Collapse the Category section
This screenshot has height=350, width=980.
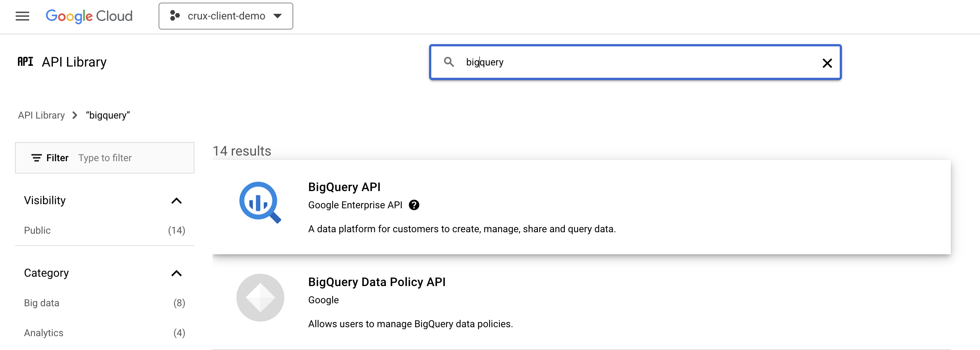tap(177, 273)
